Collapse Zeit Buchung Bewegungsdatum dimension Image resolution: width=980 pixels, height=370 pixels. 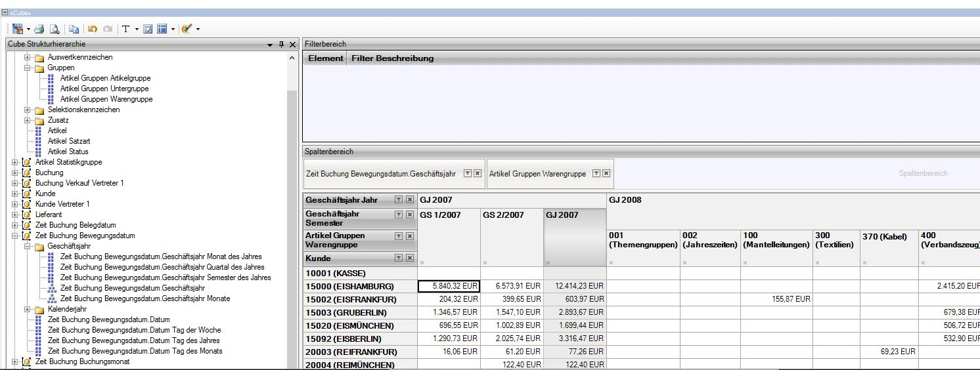(x=15, y=236)
